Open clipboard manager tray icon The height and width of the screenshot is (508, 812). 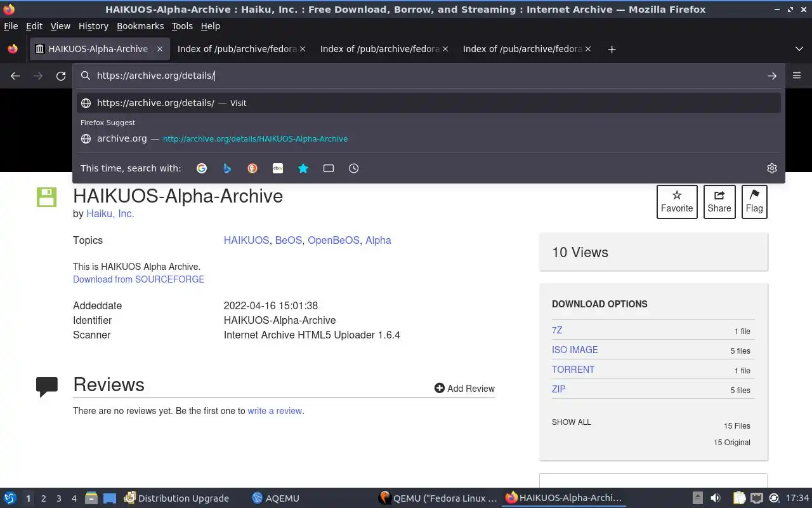pos(740,498)
